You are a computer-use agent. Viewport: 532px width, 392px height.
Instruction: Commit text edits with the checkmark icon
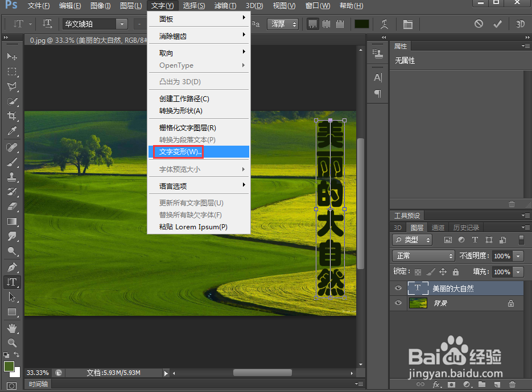pos(497,24)
